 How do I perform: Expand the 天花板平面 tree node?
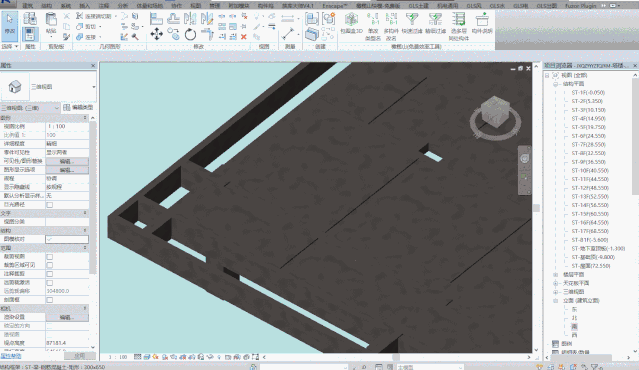tap(555, 283)
